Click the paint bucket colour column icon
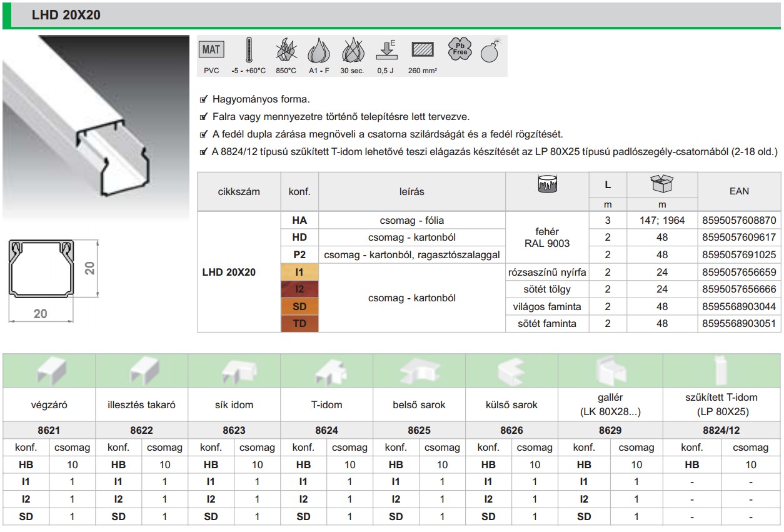Image resolution: width=784 pixels, height=532 pixels. pos(547,184)
